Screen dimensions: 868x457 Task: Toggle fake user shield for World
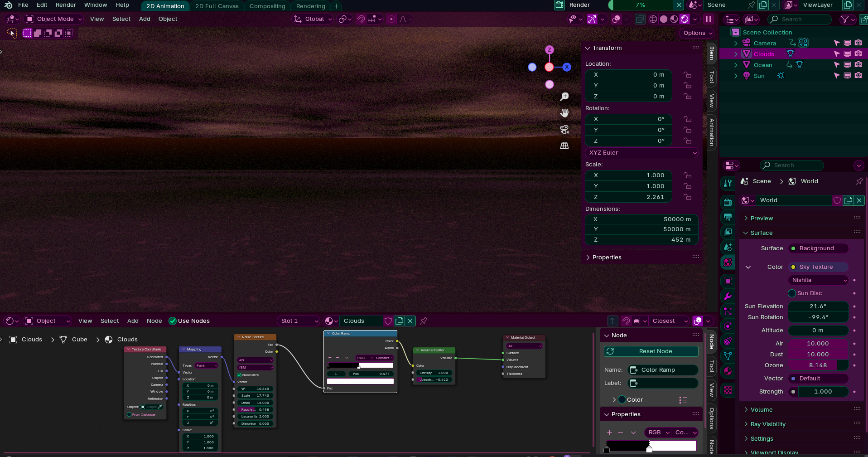pyautogui.click(x=837, y=200)
